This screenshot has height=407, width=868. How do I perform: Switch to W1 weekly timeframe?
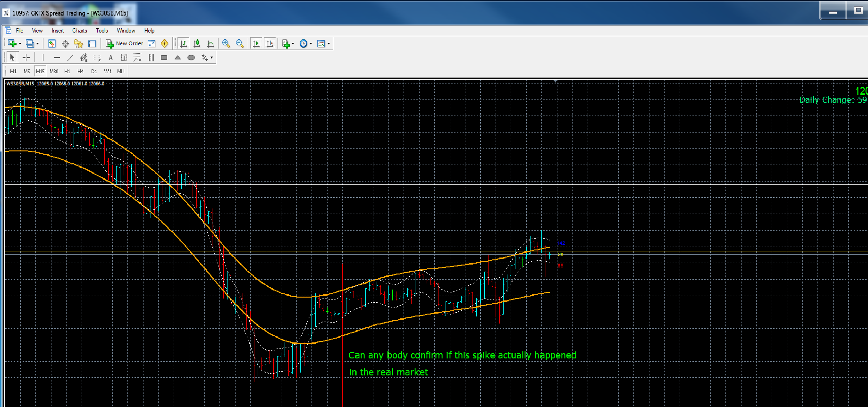[108, 71]
